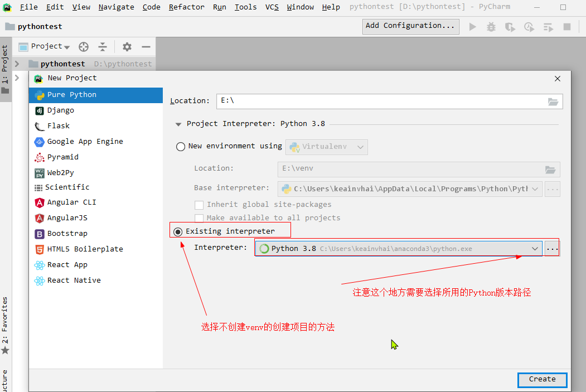Click the concurrency run icon beside Stop
Image resolution: width=586 pixels, height=392 pixels.
point(548,27)
